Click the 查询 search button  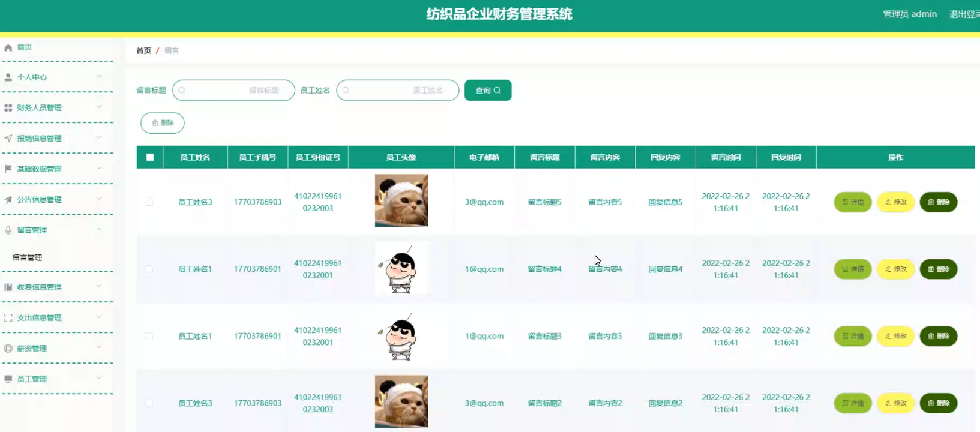(487, 91)
